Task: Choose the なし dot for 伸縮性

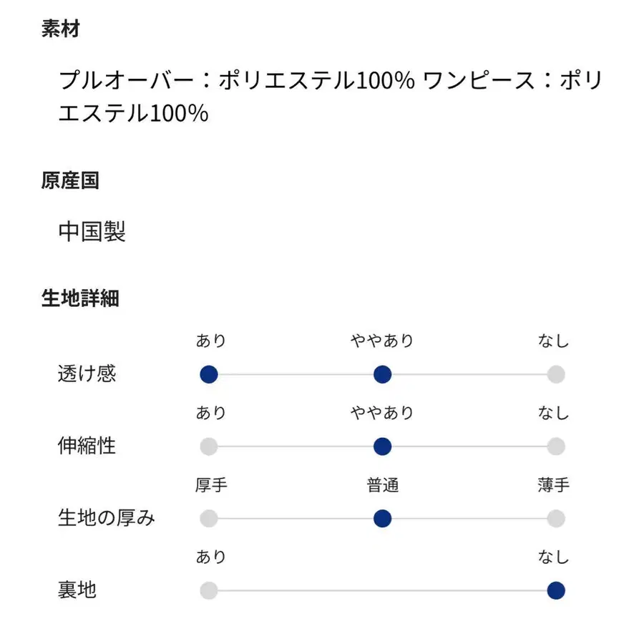Action: coord(556,447)
